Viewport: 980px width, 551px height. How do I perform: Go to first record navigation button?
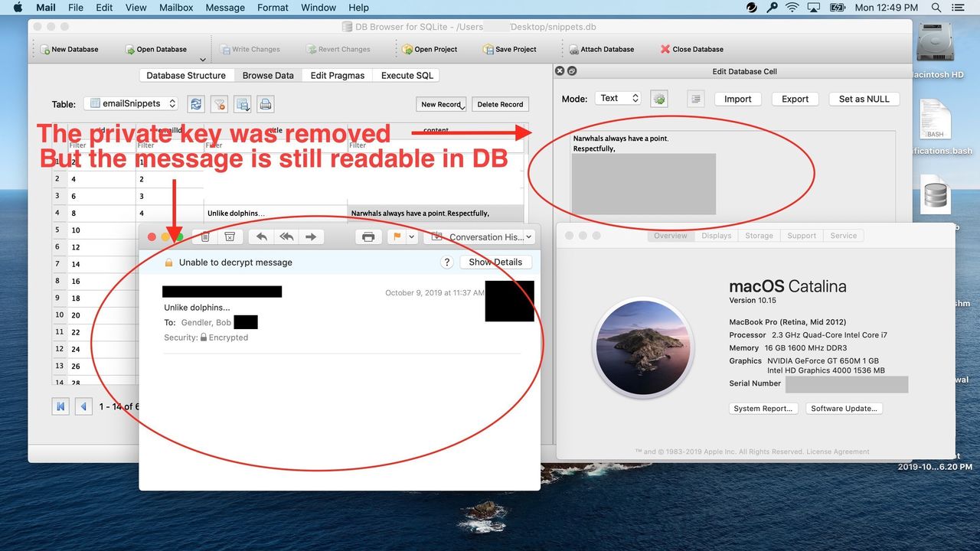(x=60, y=406)
